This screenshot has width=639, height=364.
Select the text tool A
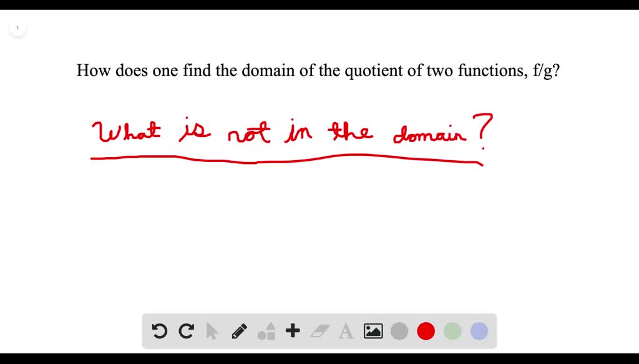click(x=346, y=331)
